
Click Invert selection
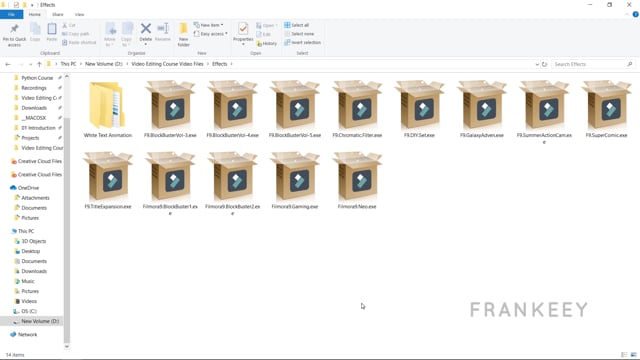[302, 42]
